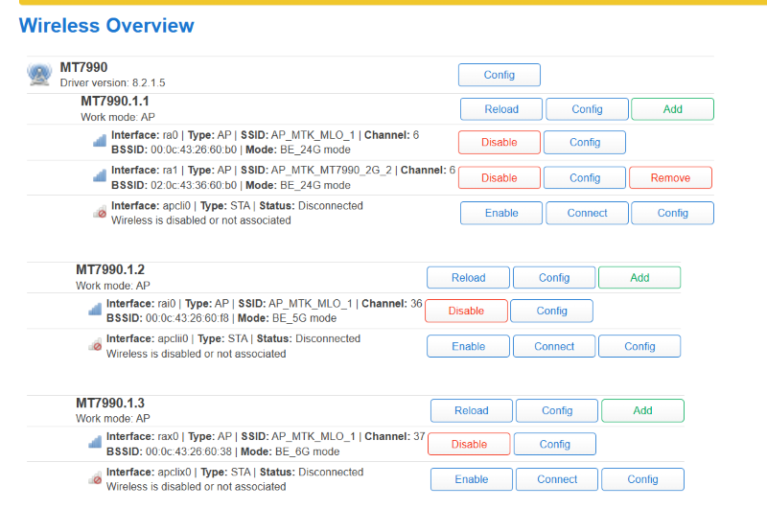Click the AP_MTK_MT7990_2G_2 SSID text

[332, 171]
